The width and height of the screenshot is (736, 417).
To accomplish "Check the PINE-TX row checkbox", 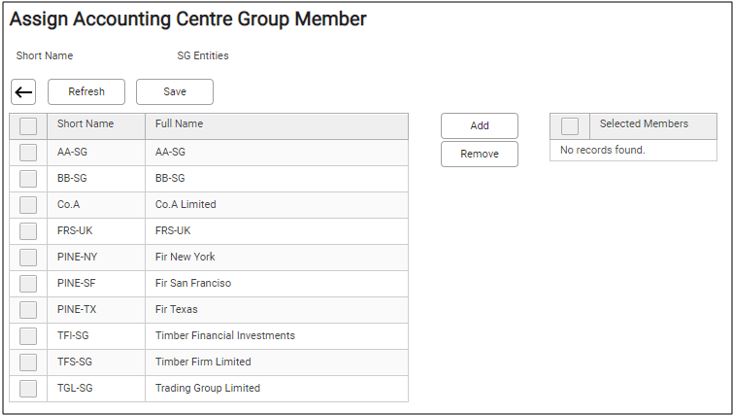I will click(x=28, y=310).
